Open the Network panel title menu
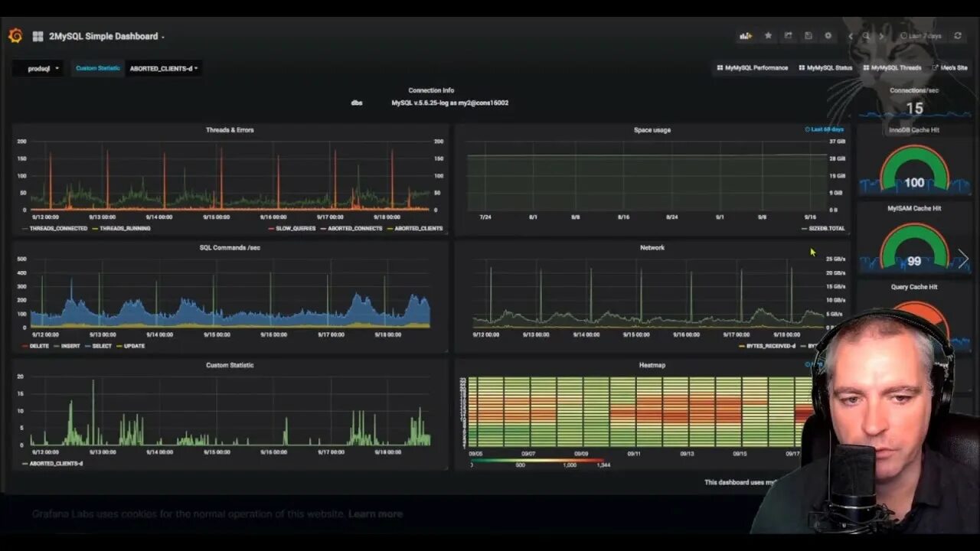Image resolution: width=980 pixels, height=551 pixels. pyautogui.click(x=652, y=247)
